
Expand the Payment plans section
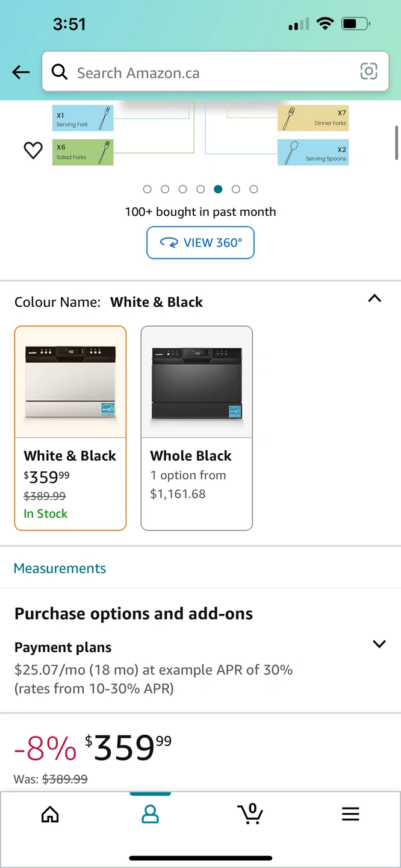point(379,644)
